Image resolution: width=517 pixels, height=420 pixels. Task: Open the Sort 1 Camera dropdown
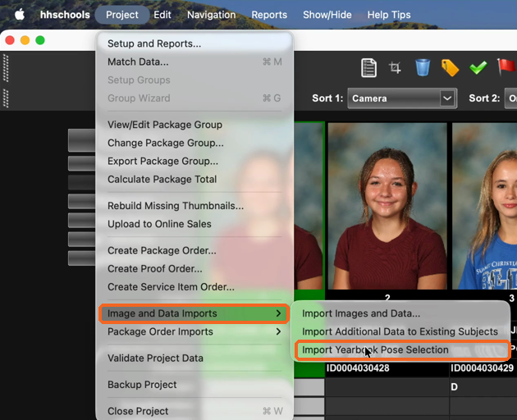(x=402, y=98)
